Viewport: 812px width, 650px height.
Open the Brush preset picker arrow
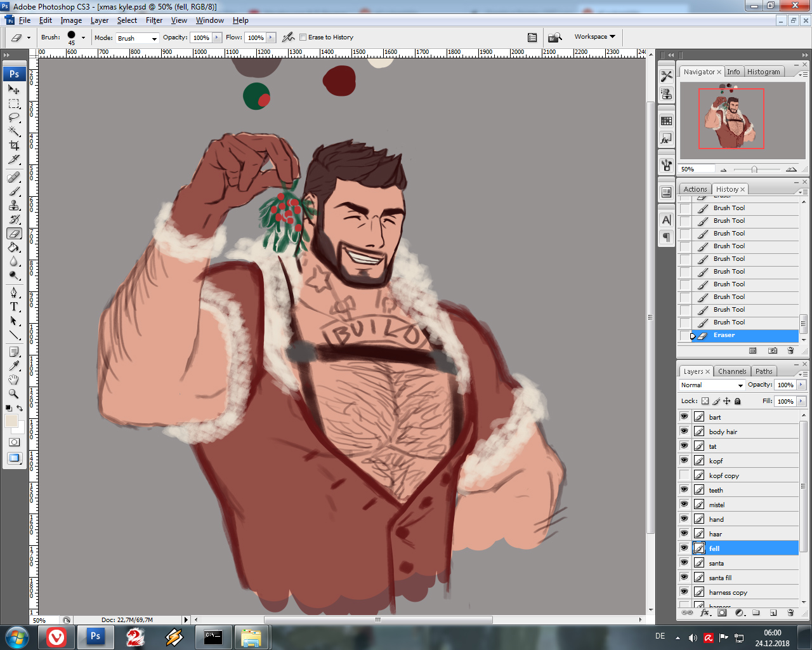[x=83, y=37]
